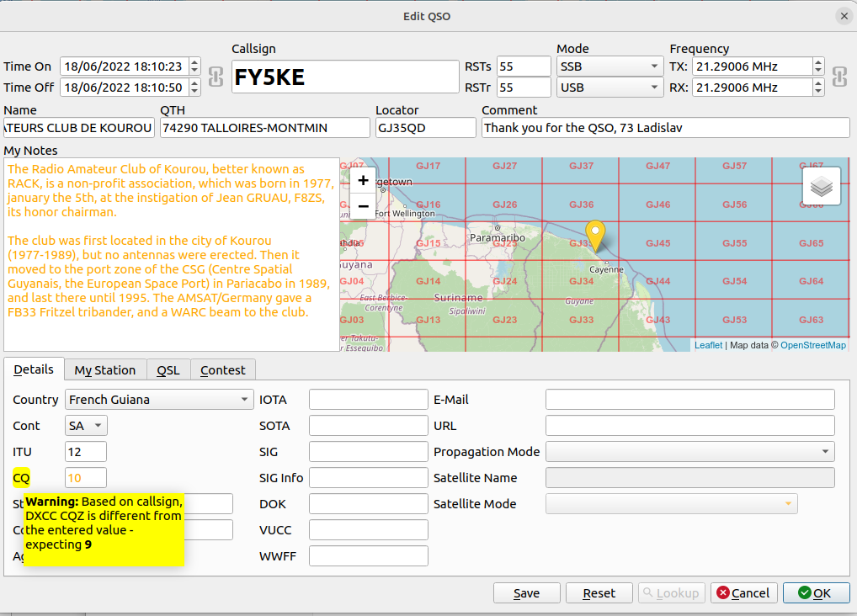Click the Satellite Name field
The width and height of the screenshot is (857, 616).
click(x=689, y=478)
